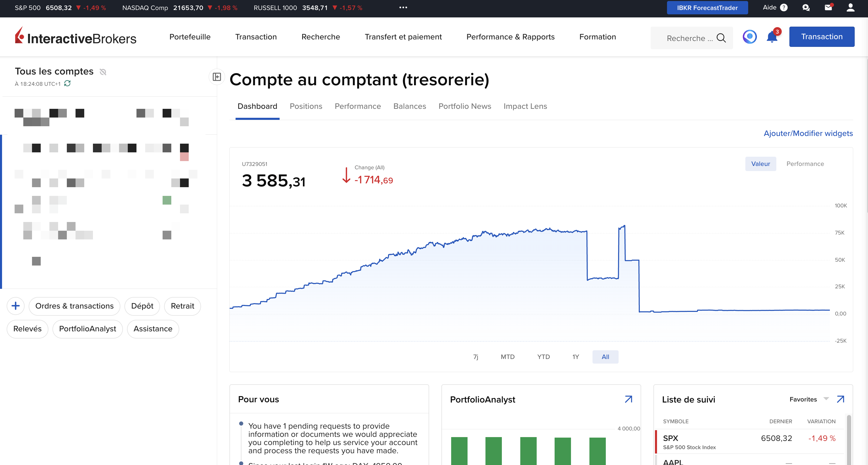Open the user profile icon
Image resolution: width=868 pixels, height=465 pixels.
pos(850,7)
